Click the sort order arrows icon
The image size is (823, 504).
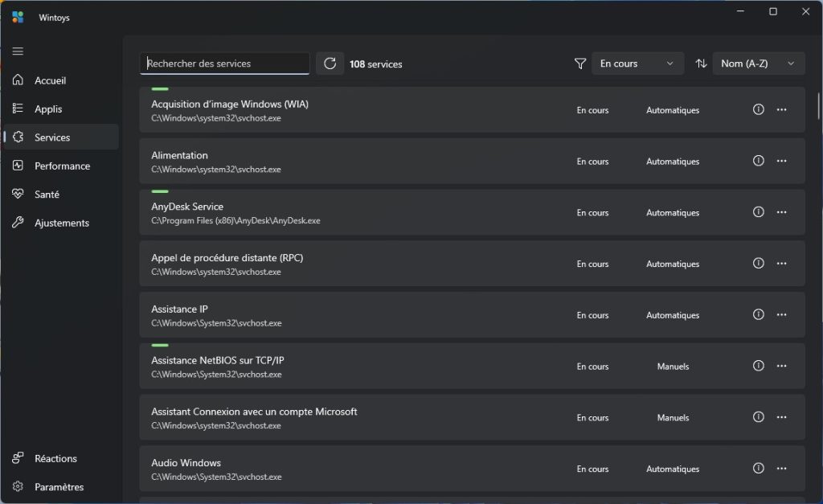[x=701, y=64]
